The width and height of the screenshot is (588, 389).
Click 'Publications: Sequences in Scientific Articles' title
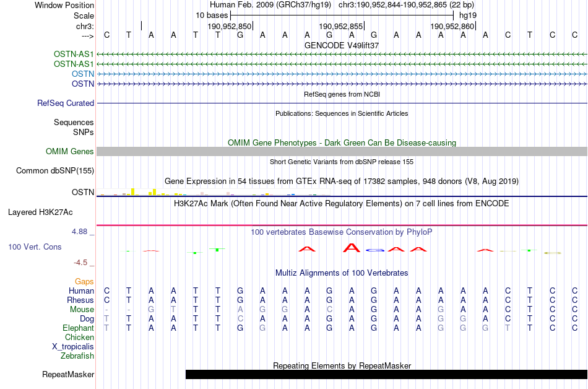point(342,113)
